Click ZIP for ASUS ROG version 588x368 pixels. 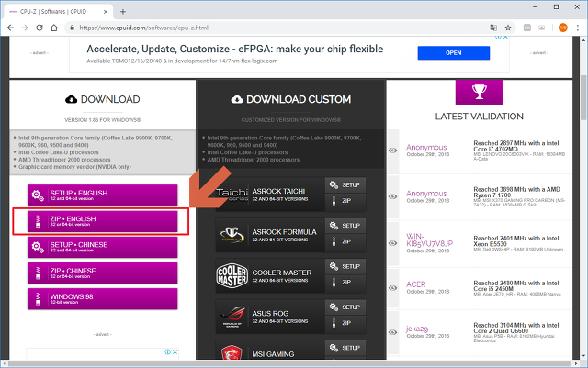point(345,323)
